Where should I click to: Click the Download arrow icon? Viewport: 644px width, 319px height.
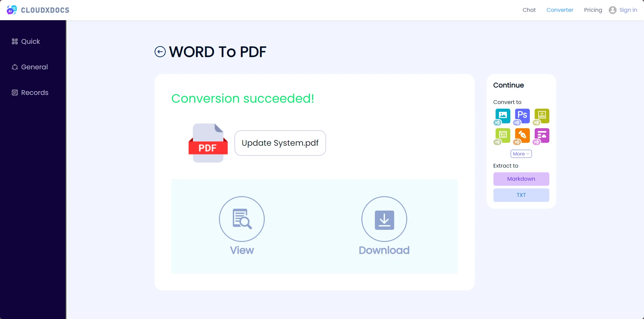(x=384, y=219)
